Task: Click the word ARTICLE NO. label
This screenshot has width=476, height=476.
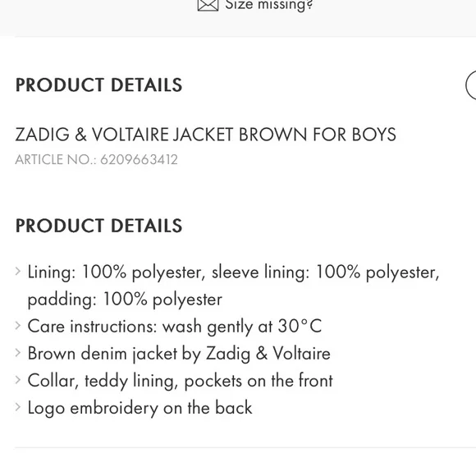Action: click(56, 159)
